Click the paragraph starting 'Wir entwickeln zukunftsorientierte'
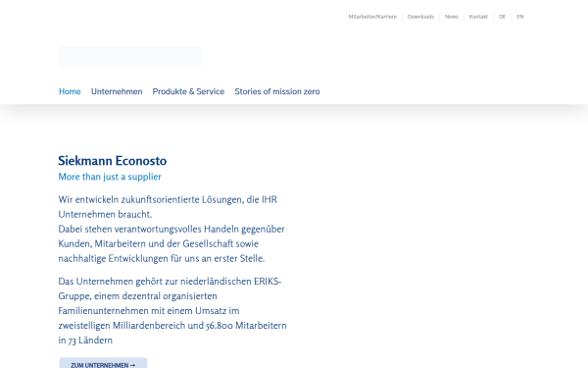This screenshot has width=588, height=368. (171, 229)
